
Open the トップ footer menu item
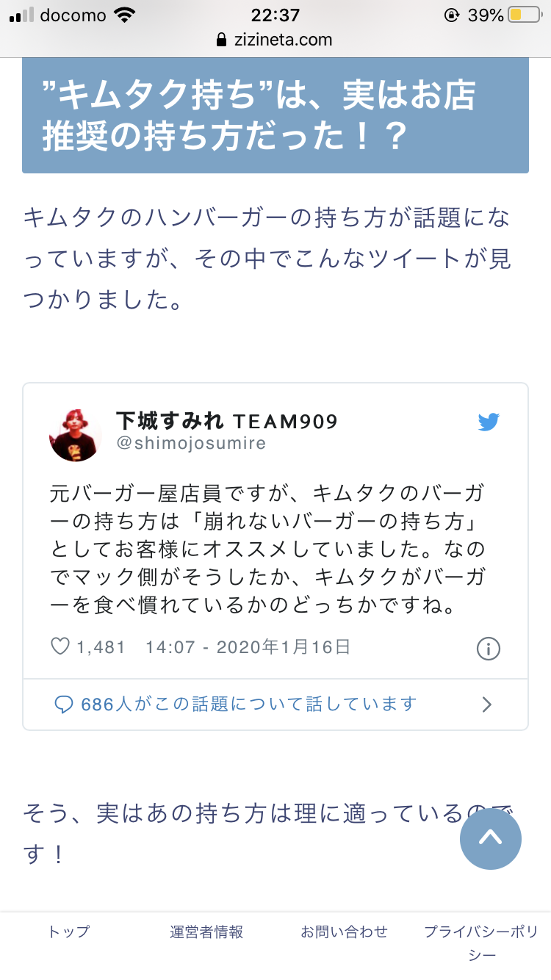click(69, 932)
